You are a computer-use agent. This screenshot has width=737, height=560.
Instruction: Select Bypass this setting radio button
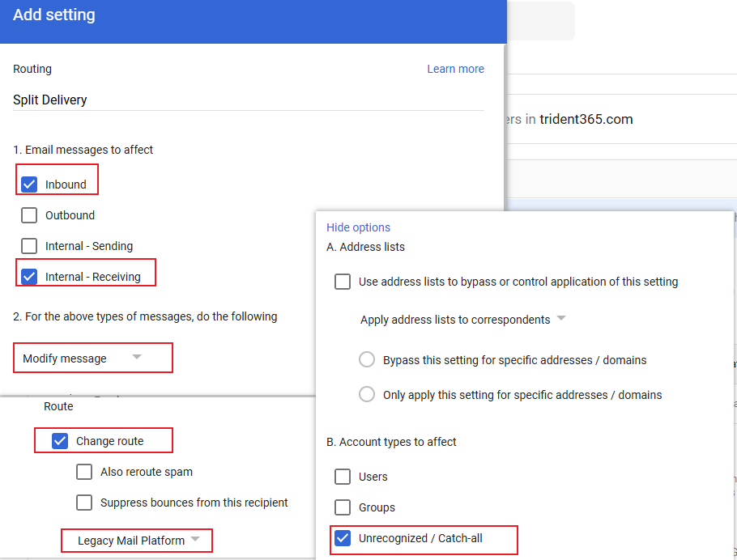pos(367,359)
